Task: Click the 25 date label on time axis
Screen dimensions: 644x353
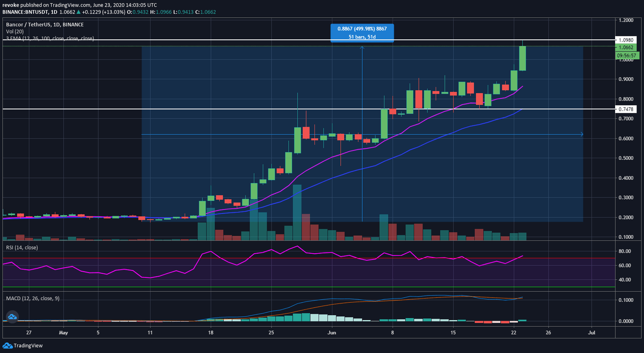Action: tap(271, 333)
